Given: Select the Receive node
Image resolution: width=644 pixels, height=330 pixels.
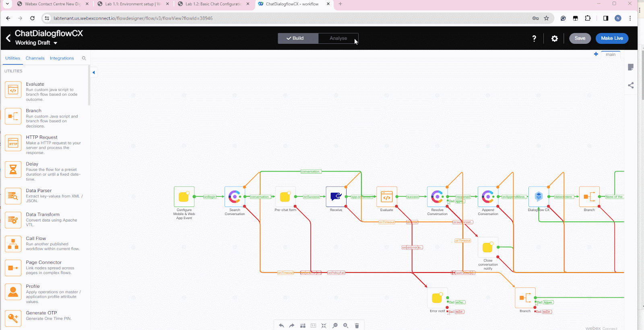Looking at the screenshot, I should 336,197.
